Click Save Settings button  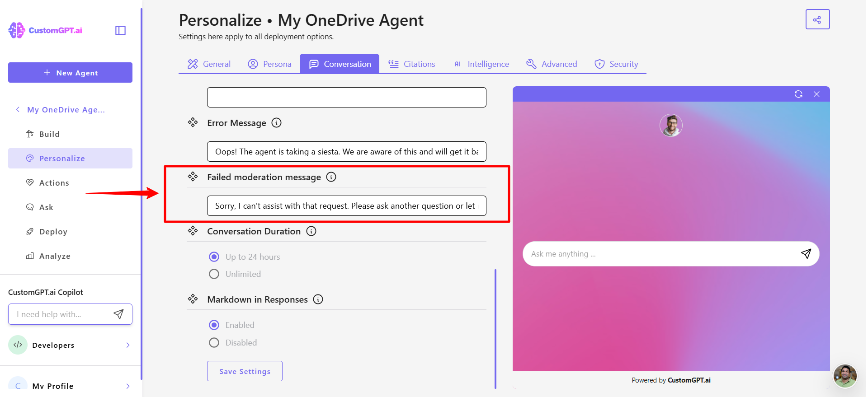pyautogui.click(x=245, y=371)
